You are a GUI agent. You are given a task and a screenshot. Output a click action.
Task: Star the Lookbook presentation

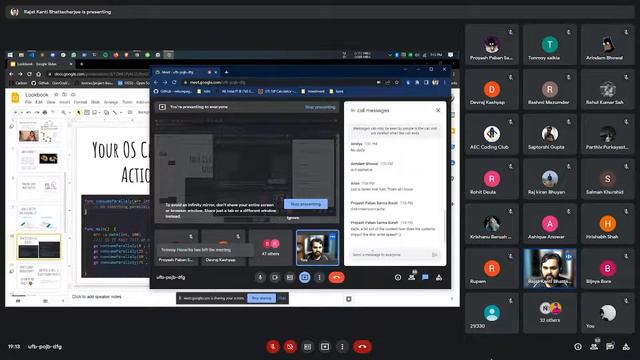click(x=56, y=95)
